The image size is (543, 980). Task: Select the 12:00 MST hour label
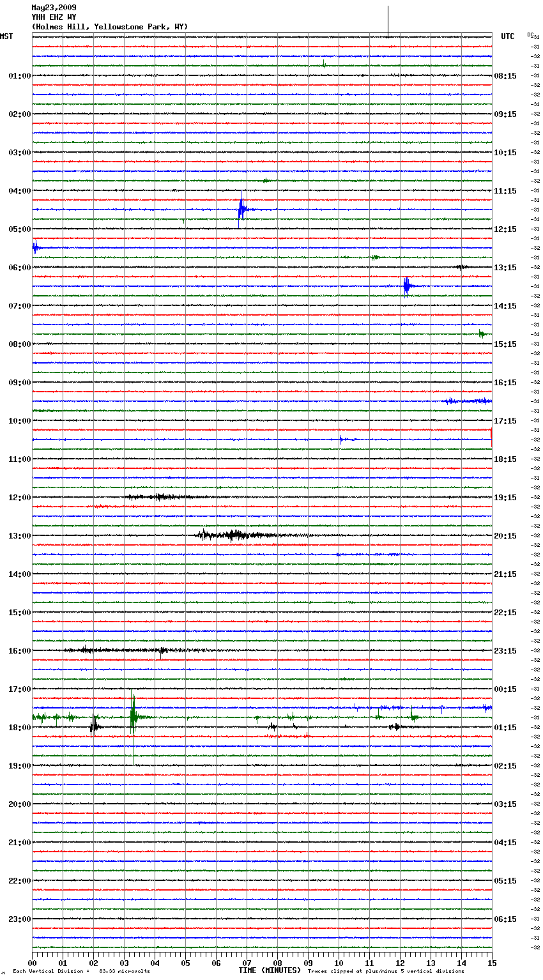coord(19,498)
